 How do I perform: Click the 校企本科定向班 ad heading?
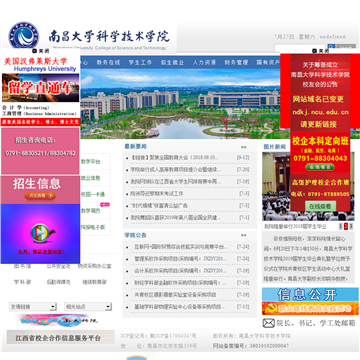[320, 141]
